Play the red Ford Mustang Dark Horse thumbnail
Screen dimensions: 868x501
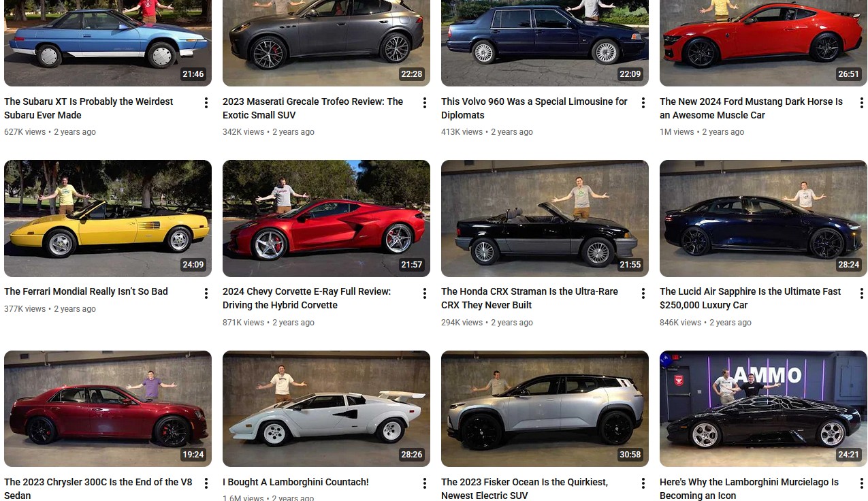[x=763, y=43]
